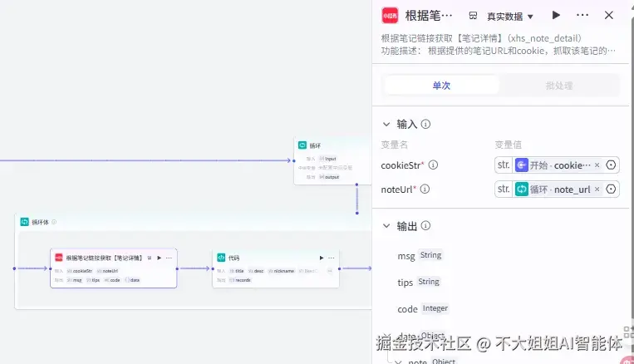Click the code Integer output row
The width and height of the screenshot is (634, 364).
[423, 308]
